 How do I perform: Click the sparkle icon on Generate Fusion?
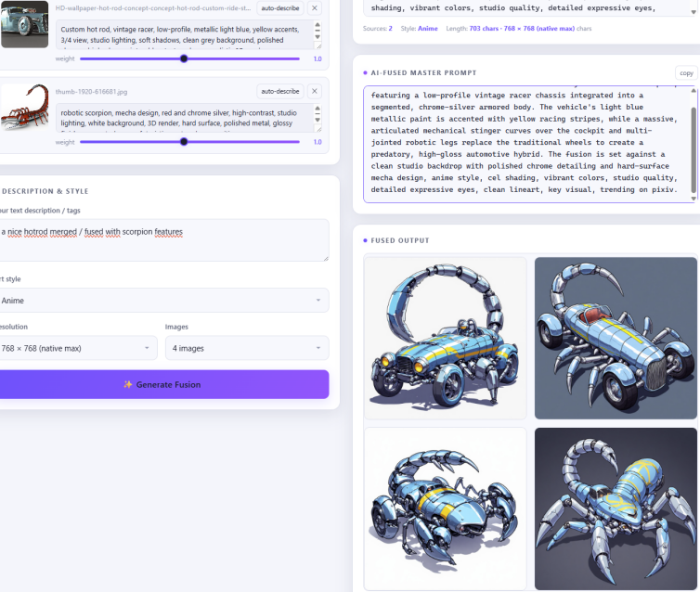(128, 384)
